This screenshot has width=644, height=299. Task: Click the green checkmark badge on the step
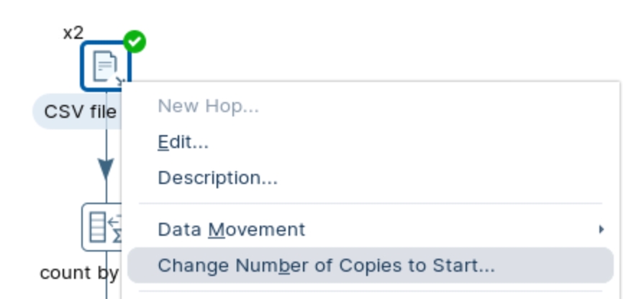coord(135,42)
